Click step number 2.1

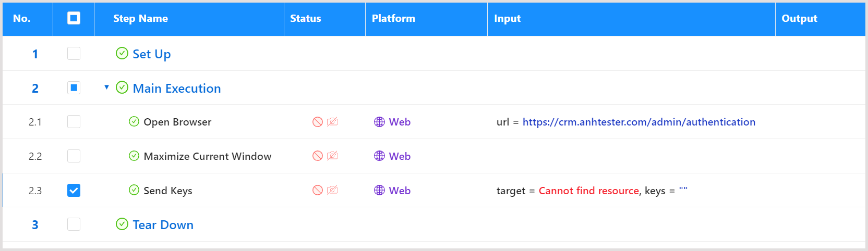tap(35, 122)
